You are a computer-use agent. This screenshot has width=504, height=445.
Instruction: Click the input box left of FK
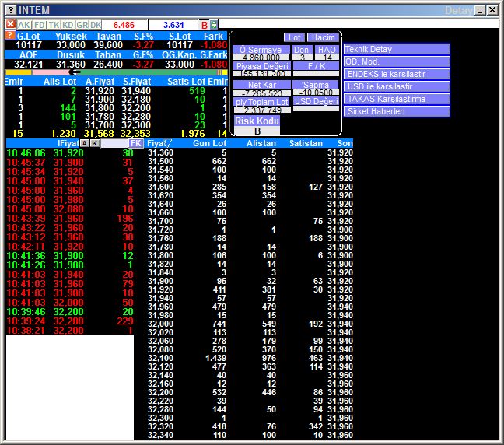pos(114,144)
